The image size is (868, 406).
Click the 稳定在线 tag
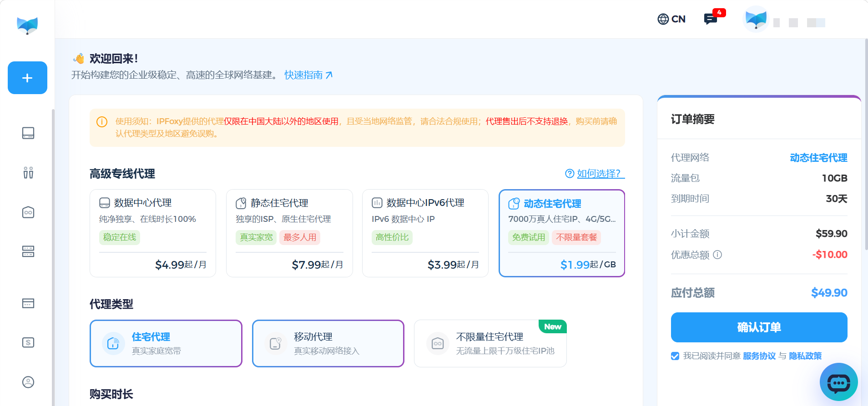tap(120, 237)
